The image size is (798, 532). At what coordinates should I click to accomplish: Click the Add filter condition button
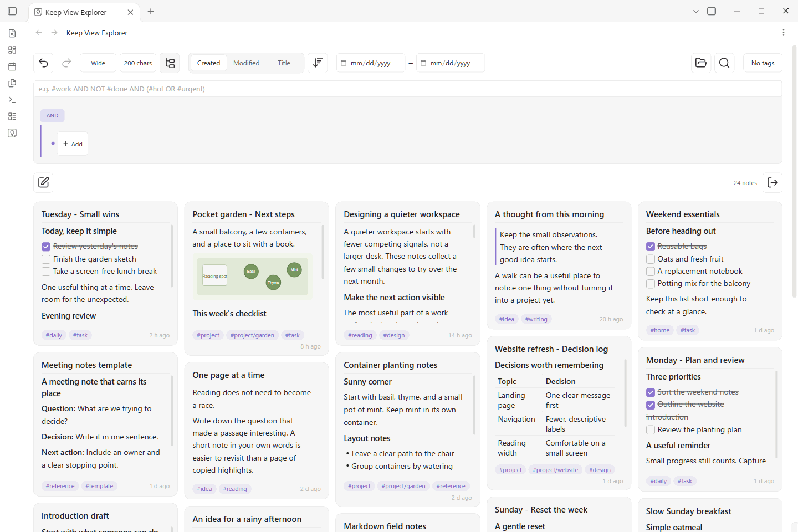coord(73,144)
